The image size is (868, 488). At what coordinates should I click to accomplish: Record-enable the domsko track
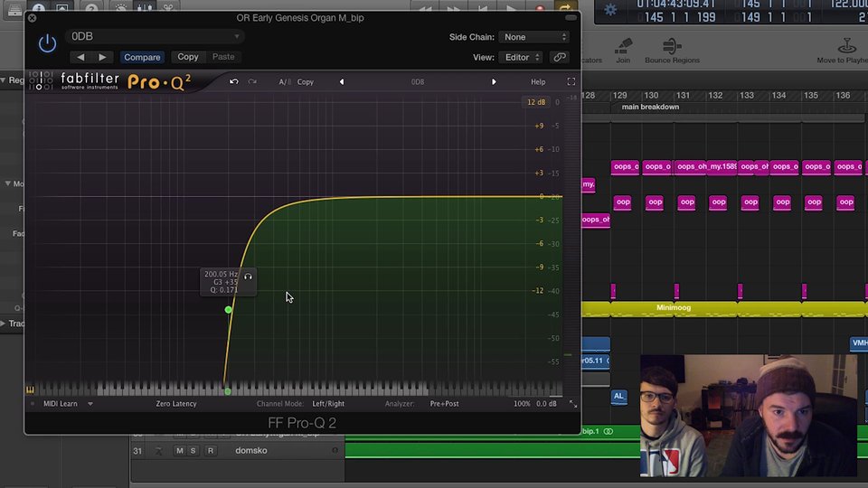pos(211,451)
